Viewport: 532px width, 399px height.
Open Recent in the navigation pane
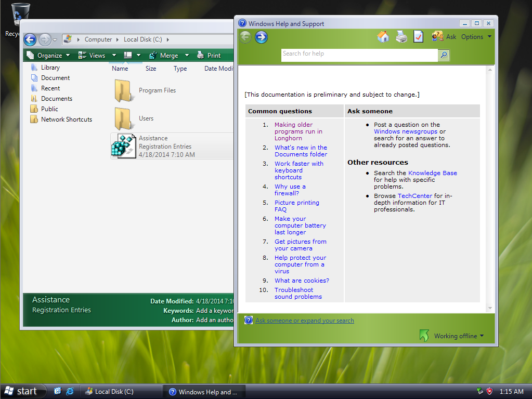click(50, 88)
